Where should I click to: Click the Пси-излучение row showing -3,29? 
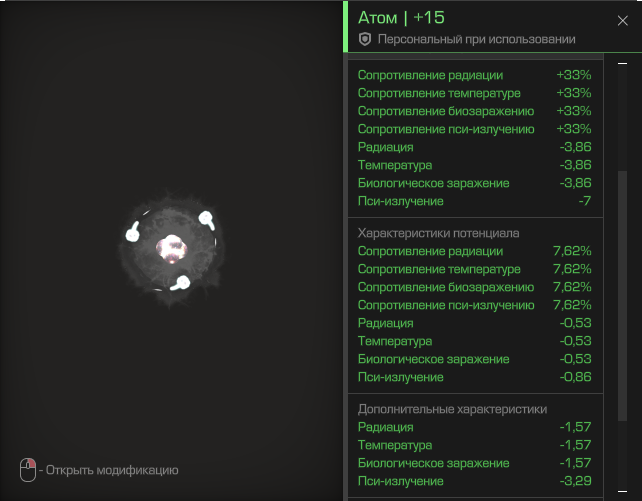(475, 481)
